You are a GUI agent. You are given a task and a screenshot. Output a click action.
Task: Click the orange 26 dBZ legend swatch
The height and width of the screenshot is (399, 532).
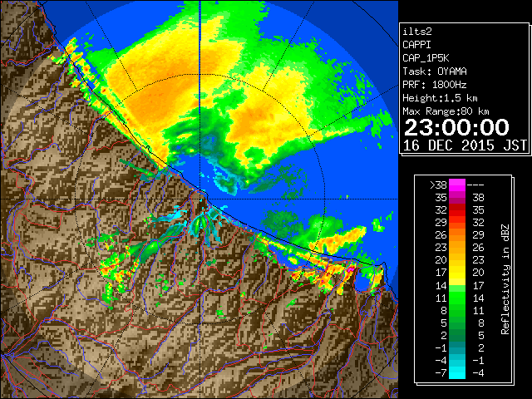(457, 235)
